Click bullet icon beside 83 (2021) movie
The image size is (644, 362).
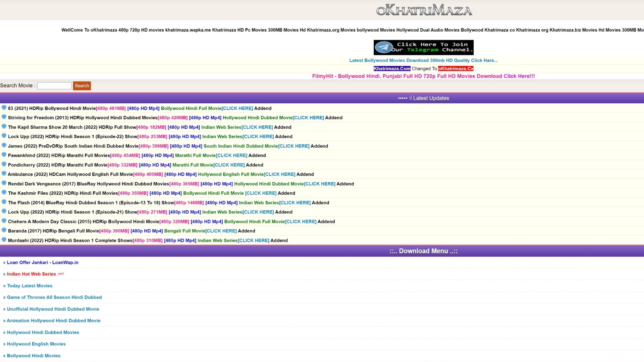pyautogui.click(x=4, y=108)
